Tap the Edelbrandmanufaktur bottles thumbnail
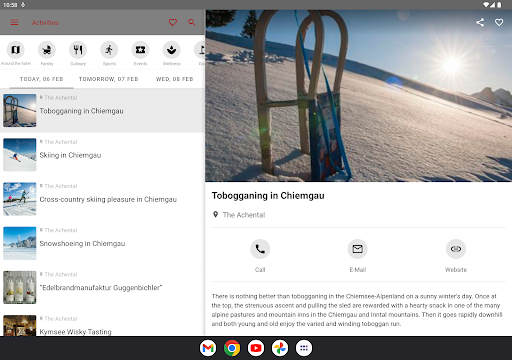Screen dimensions: 512x360 20,287
